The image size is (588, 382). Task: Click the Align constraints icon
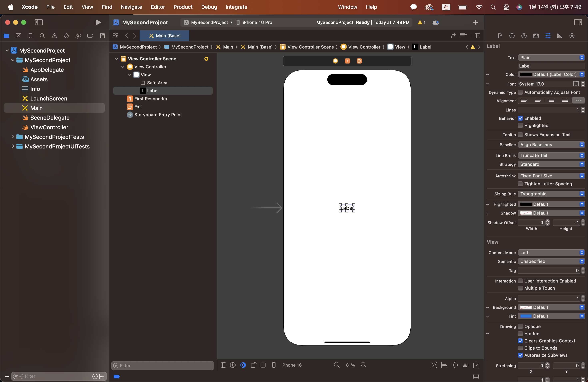(444, 365)
